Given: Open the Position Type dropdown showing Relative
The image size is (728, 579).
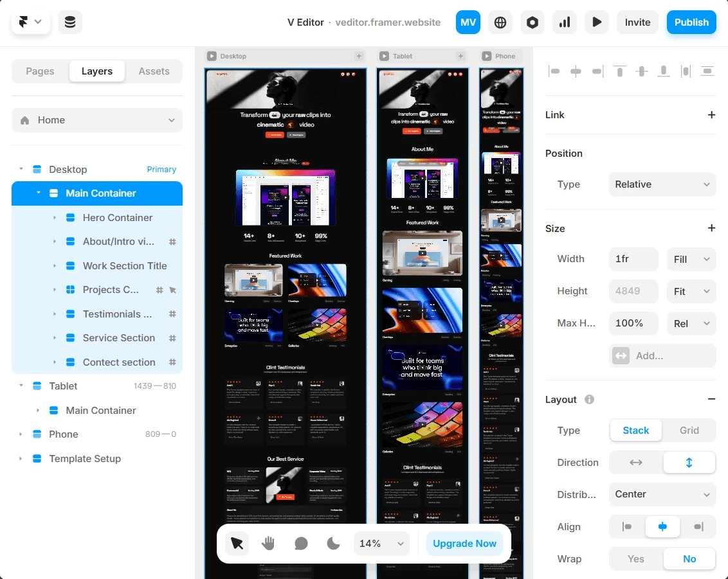Looking at the screenshot, I should [x=662, y=184].
